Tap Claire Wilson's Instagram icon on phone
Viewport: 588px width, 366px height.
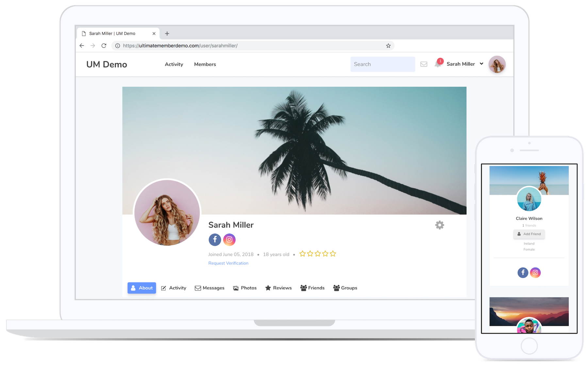[x=535, y=273]
